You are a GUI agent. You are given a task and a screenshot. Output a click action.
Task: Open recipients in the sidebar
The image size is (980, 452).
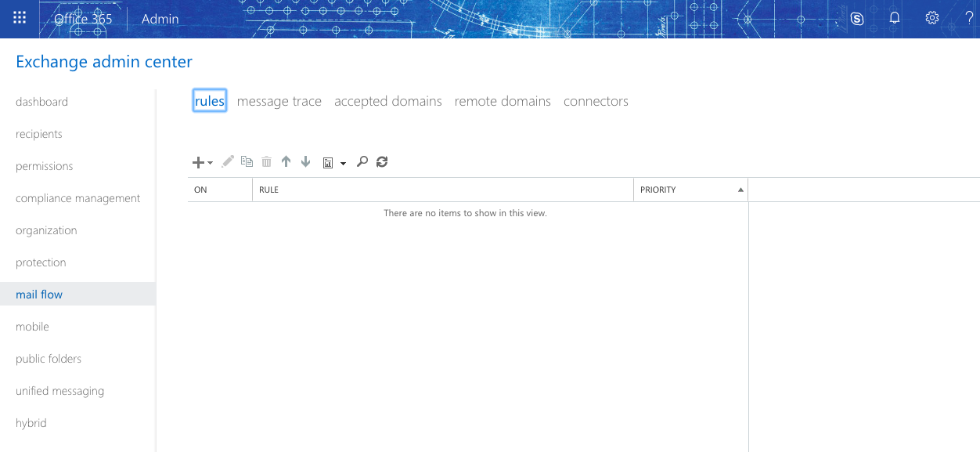pyautogui.click(x=39, y=134)
